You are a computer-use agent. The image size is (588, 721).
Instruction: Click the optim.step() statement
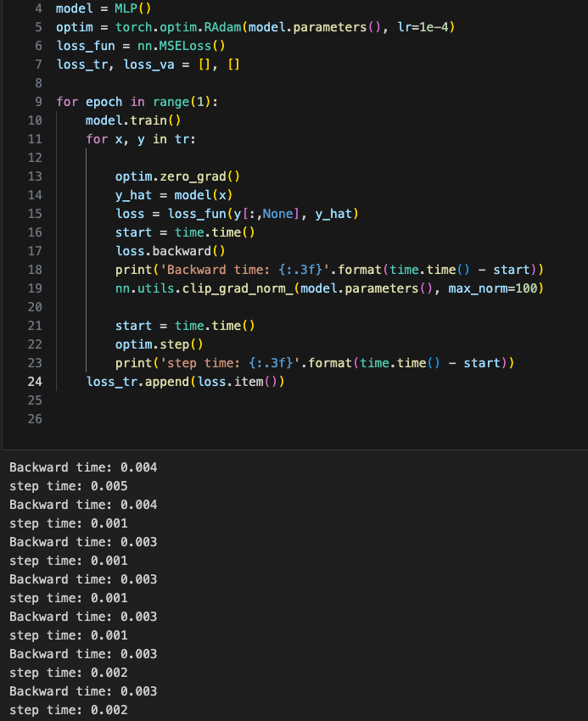pyautogui.click(x=160, y=344)
